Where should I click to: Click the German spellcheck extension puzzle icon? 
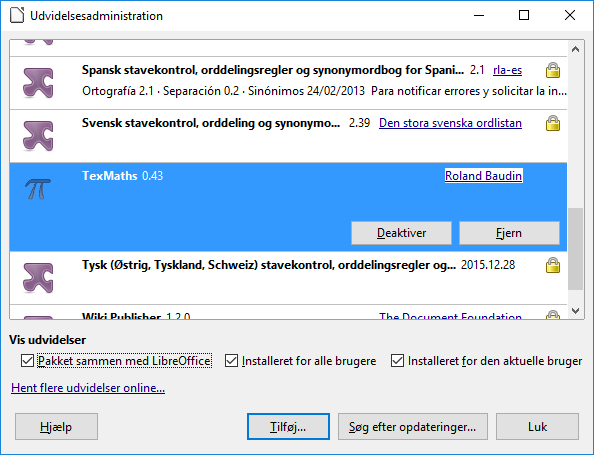(x=38, y=278)
